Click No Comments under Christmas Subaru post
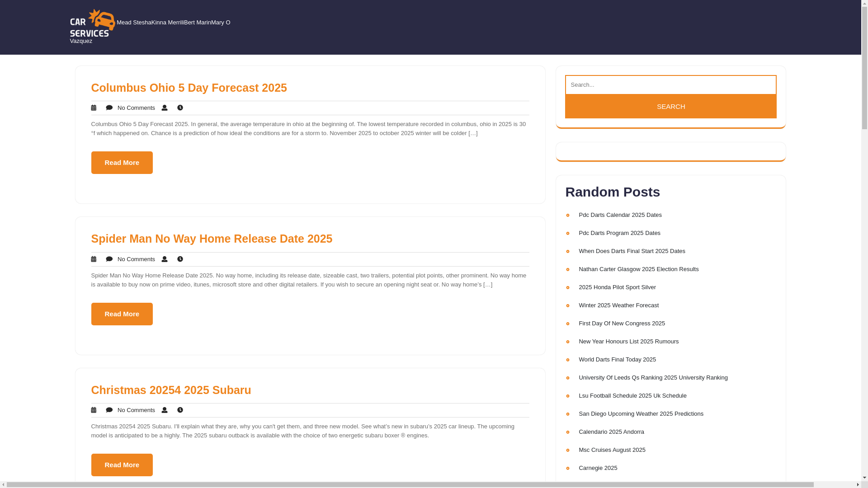Screen dimensions: 868x488 coord(136,410)
